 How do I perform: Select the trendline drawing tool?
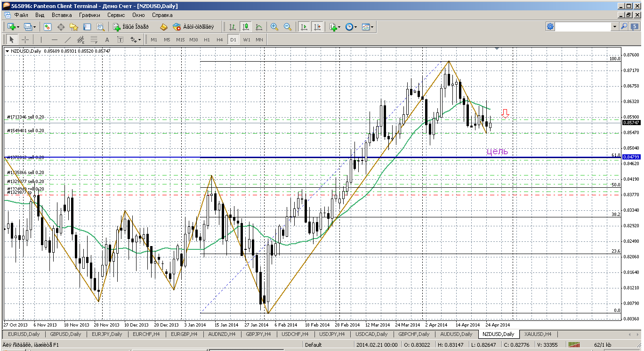67,40
